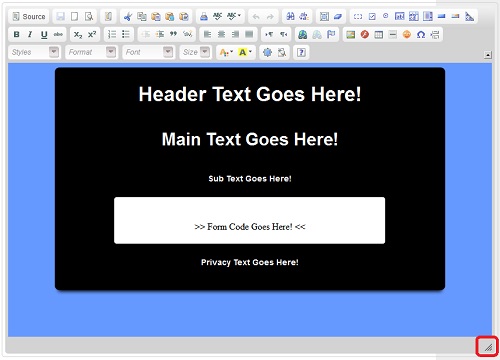Open text color picker
Image resolution: width=500 pixels, height=360 pixels.
(226, 52)
